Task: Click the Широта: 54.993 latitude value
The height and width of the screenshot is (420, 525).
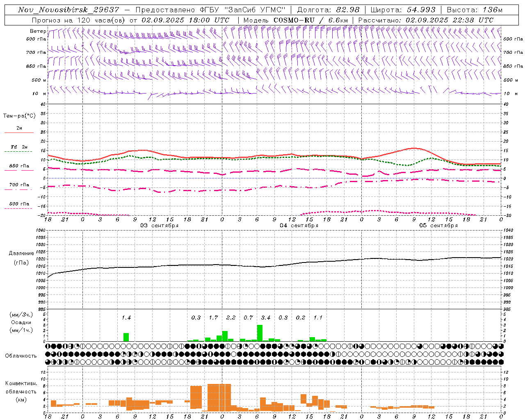Action: [403, 10]
